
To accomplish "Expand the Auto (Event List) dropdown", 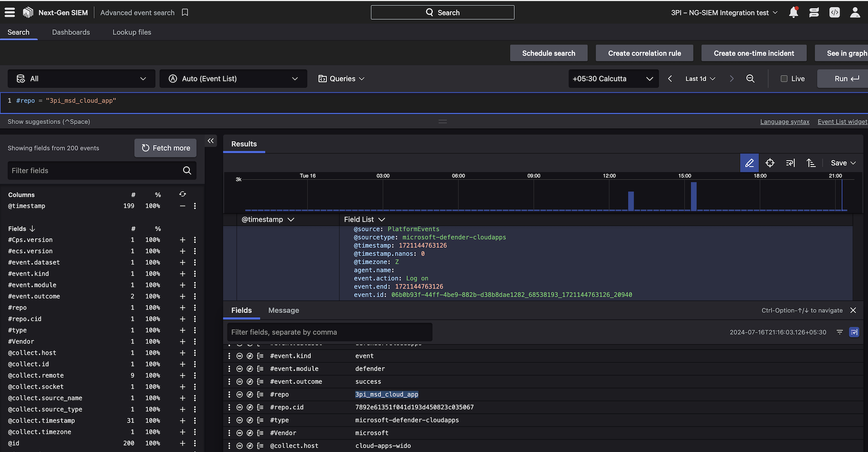I will click(x=234, y=79).
